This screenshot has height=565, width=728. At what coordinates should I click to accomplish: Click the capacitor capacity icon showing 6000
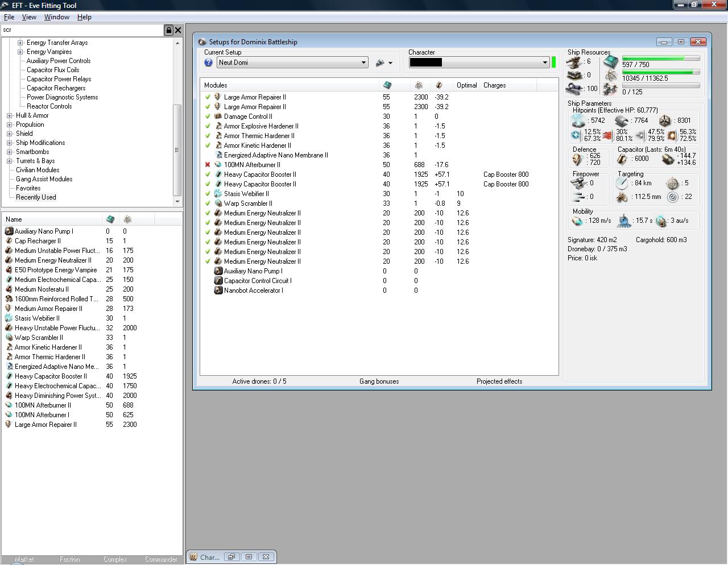click(x=623, y=159)
